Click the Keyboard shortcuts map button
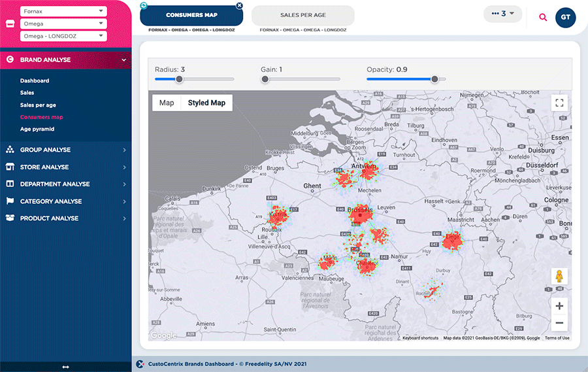Image resolution: width=588 pixels, height=372 pixels. pyautogui.click(x=420, y=338)
